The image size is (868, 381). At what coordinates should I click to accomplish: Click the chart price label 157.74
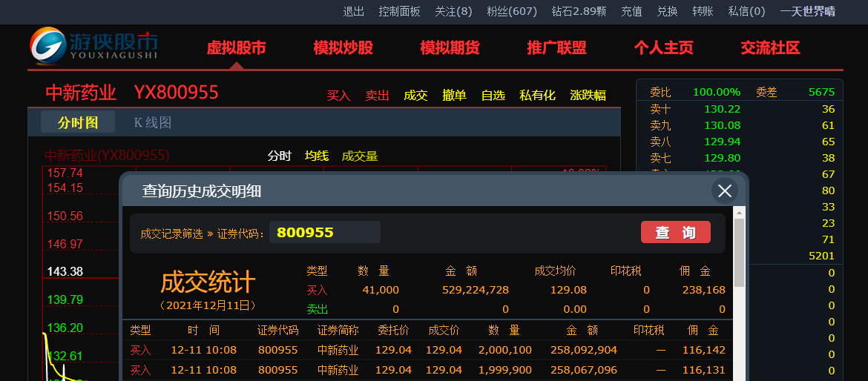pos(65,173)
